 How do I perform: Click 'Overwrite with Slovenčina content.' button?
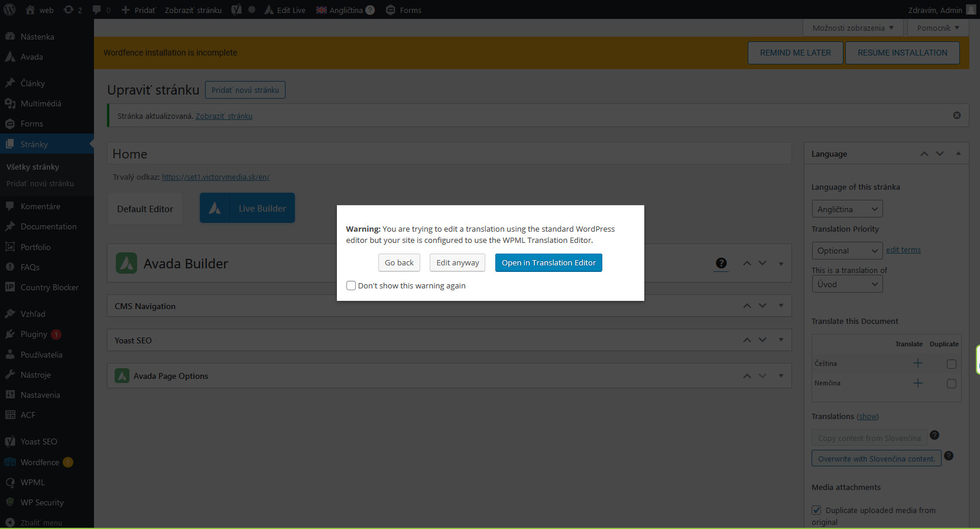pos(877,459)
